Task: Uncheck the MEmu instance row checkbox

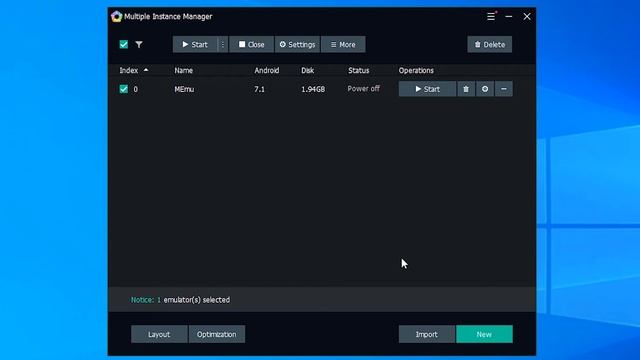Action: (x=124, y=89)
